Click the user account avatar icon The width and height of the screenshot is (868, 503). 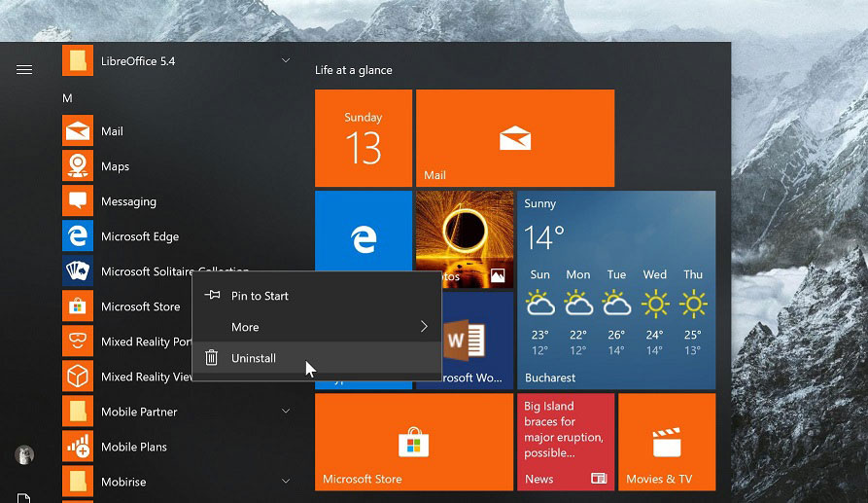tap(24, 455)
